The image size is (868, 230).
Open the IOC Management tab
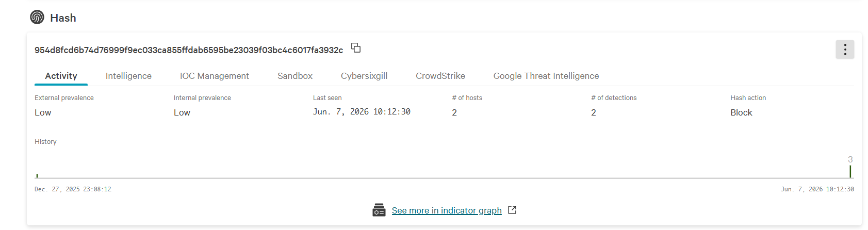215,76
